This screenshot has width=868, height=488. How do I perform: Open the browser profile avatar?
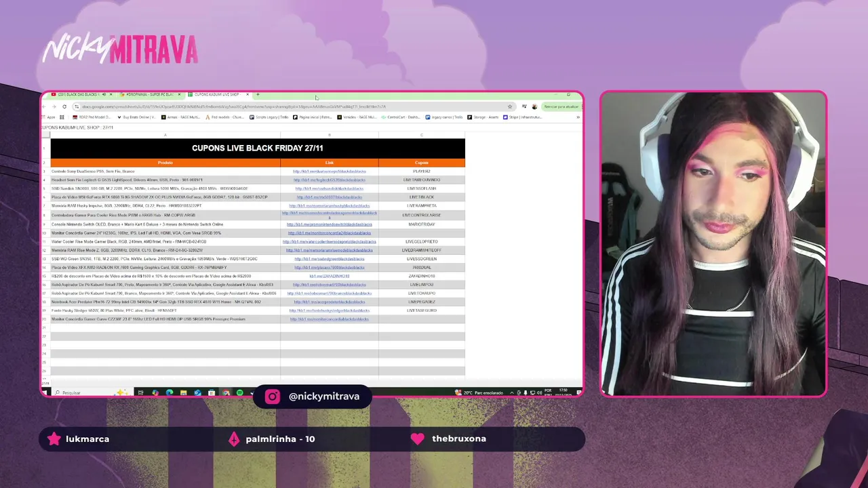click(x=534, y=106)
